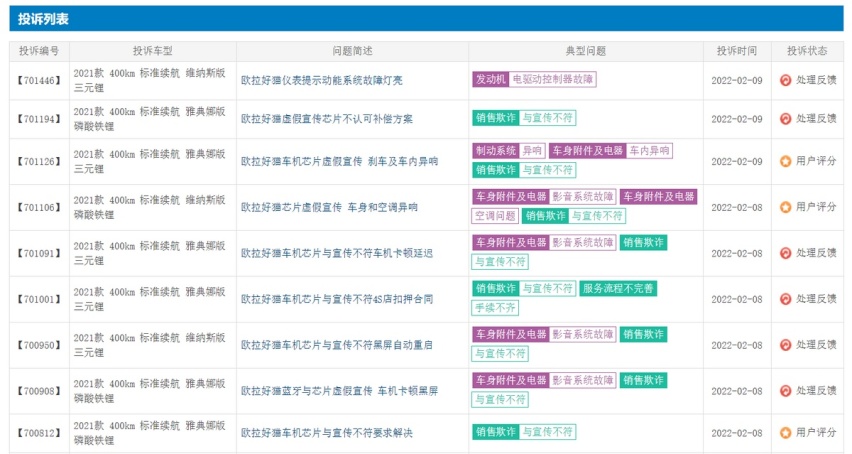The image size is (852, 454).
Task: Click the 投诉编号 column header
Action: pos(39,51)
